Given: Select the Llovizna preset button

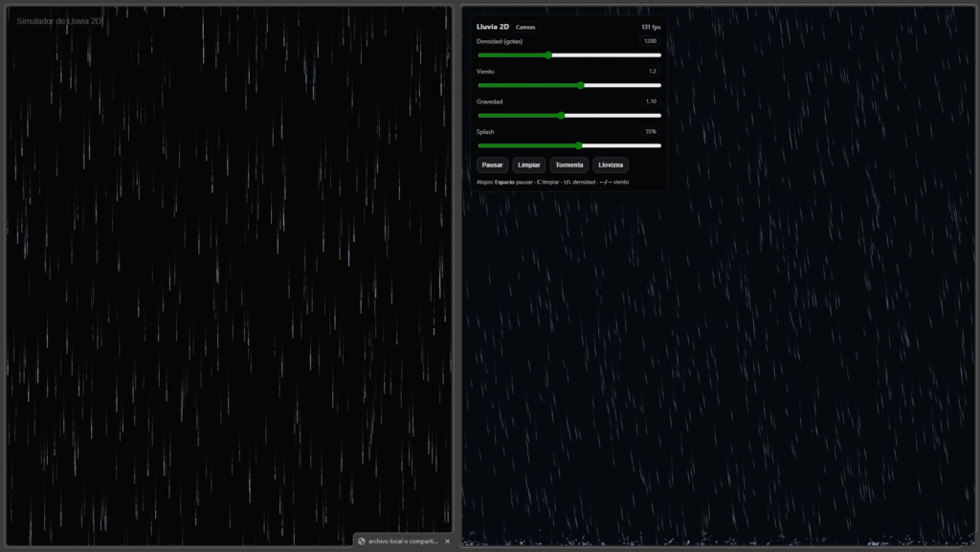Looking at the screenshot, I should click(x=611, y=165).
